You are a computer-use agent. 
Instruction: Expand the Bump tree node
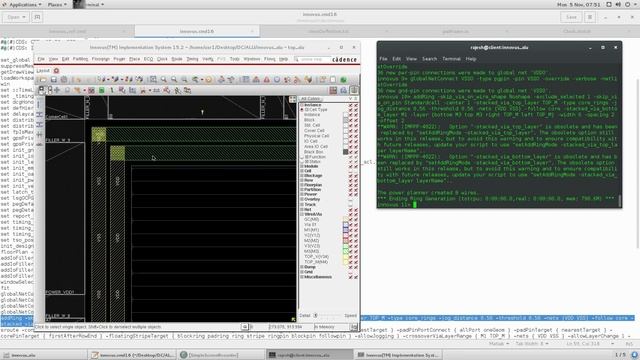(302, 267)
